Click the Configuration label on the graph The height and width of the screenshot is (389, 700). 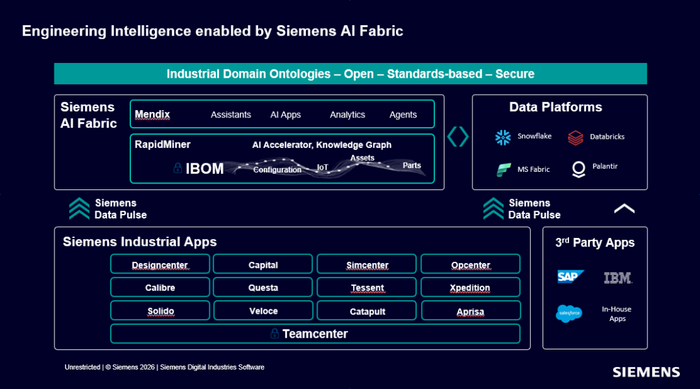[277, 170]
